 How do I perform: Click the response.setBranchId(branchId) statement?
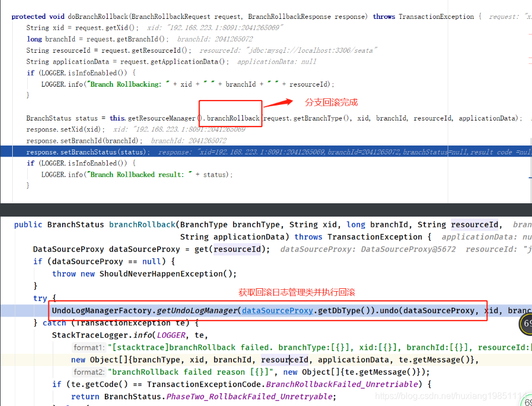84,141
